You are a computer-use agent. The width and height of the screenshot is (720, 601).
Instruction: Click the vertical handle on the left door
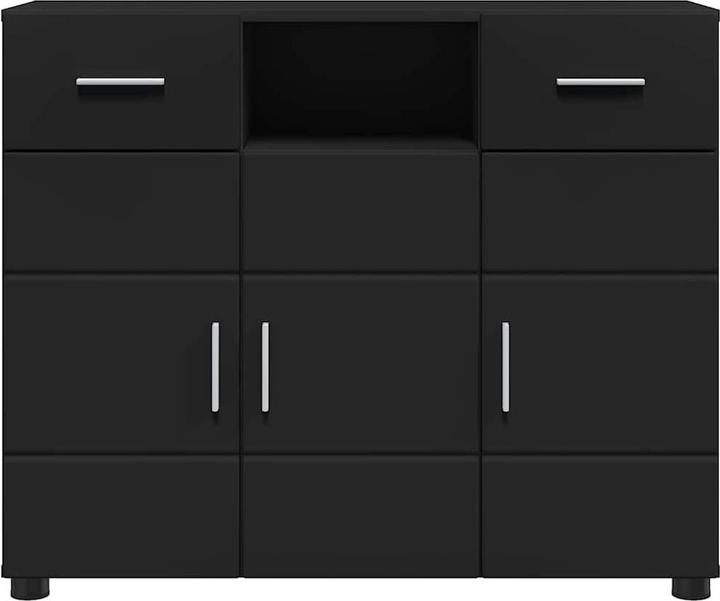[x=215, y=367]
